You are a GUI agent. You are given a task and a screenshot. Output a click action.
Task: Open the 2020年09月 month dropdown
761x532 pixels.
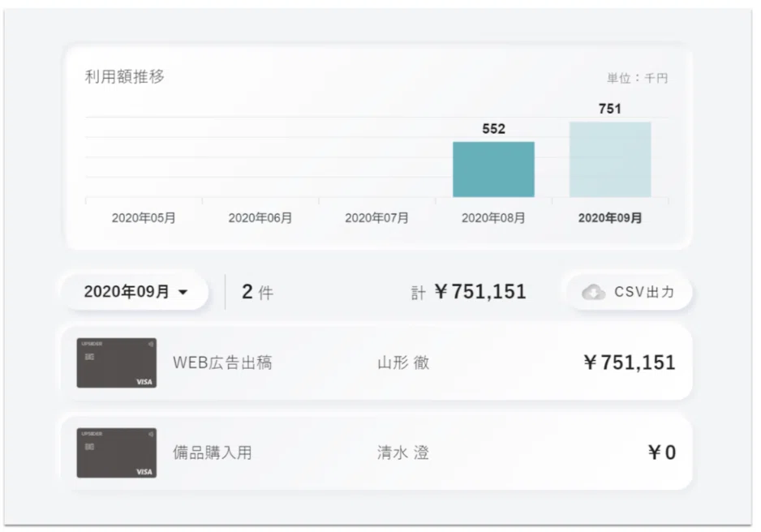[135, 292]
